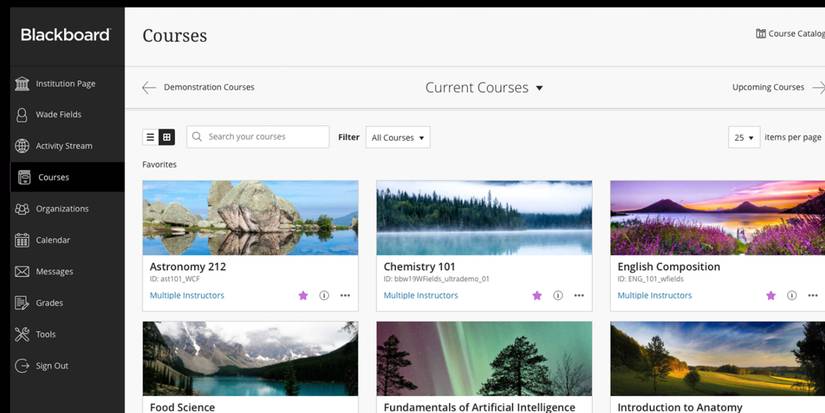
Task: Open Chemistry 101 course thumbnail
Action: pyautogui.click(x=484, y=218)
